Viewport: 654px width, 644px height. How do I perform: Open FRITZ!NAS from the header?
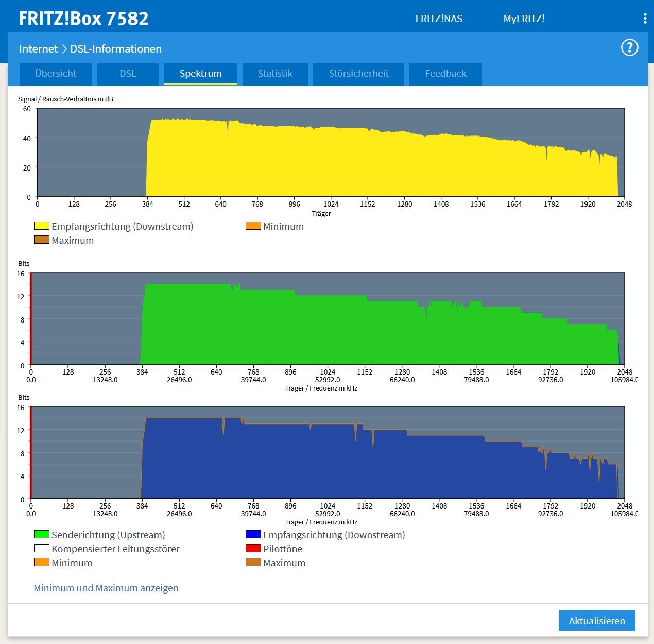click(439, 19)
